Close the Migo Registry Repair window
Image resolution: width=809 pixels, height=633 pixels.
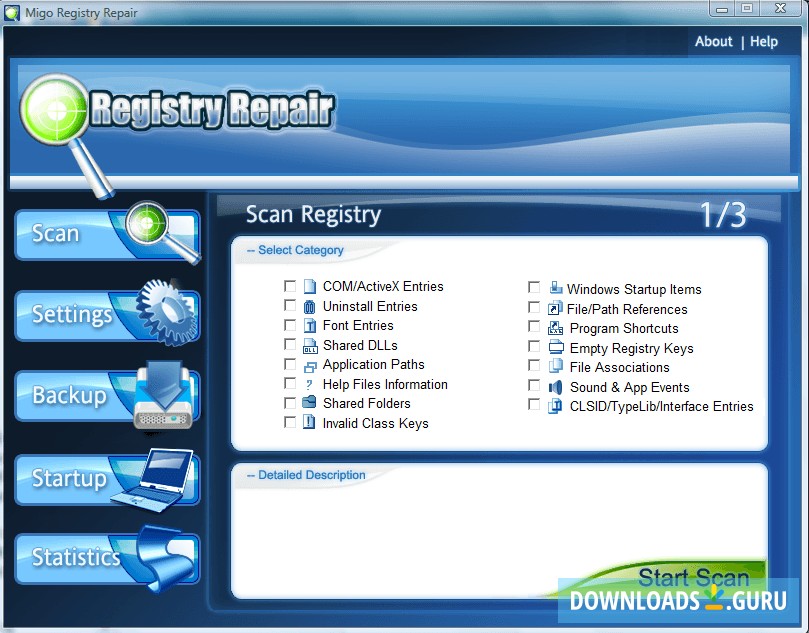781,8
